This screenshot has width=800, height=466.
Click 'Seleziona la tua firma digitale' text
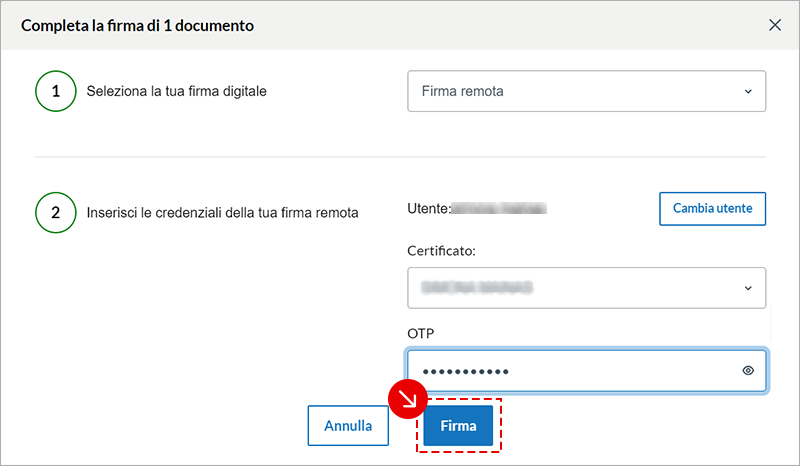[x=177, y=91]
